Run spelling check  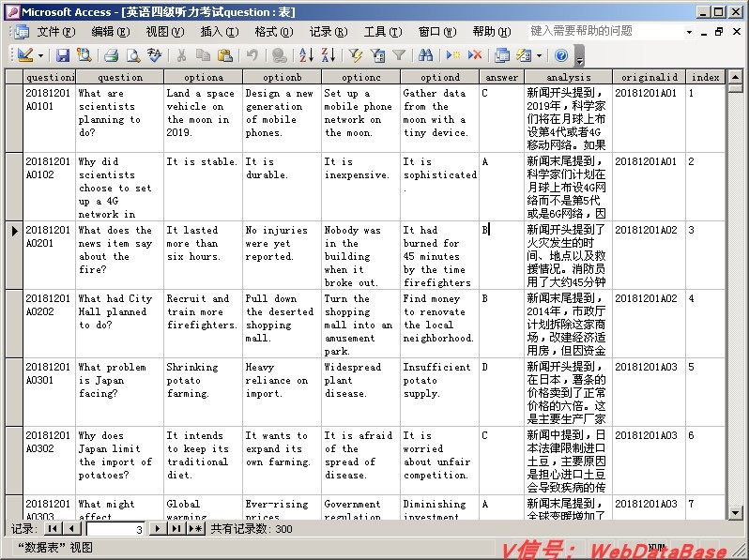[x=154, y=55]
